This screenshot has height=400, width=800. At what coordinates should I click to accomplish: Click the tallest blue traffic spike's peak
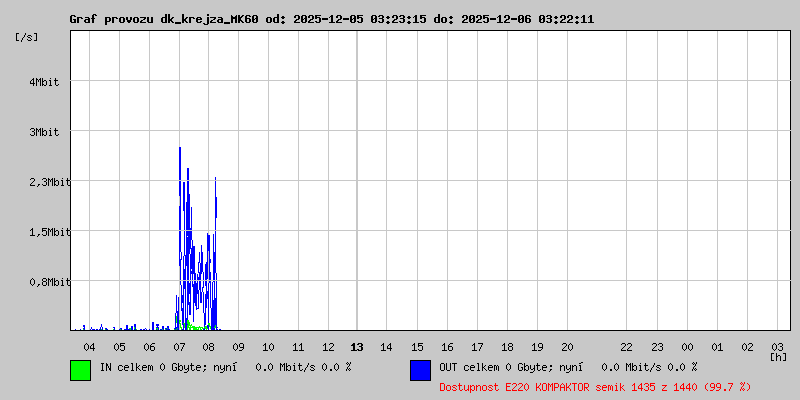tap(180, 149)
